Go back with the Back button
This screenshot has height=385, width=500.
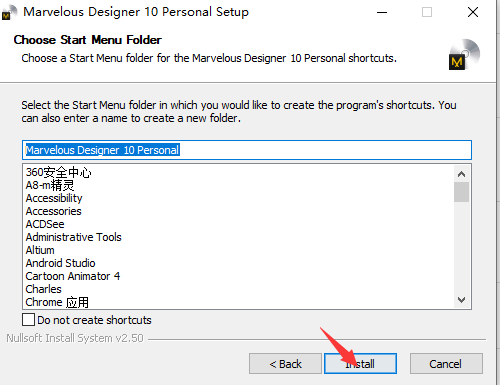tap(285, 363)
